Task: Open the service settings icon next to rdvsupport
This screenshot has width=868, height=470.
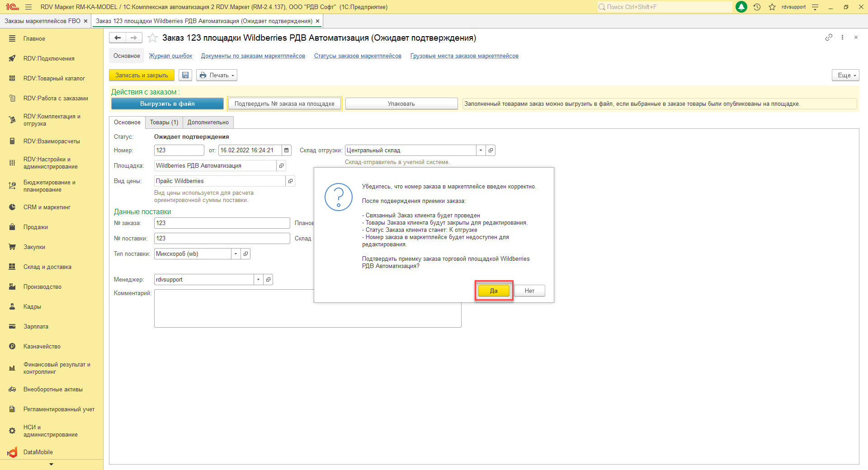Action: pos(815,7)
